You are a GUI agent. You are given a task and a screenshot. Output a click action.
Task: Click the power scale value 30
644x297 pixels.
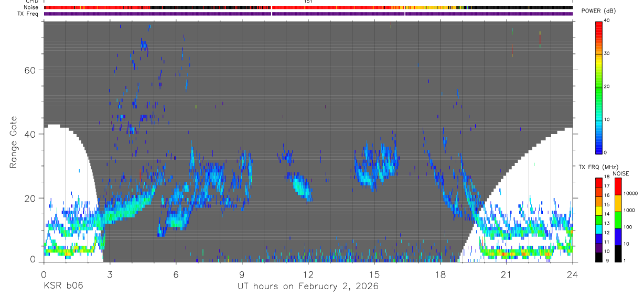pos(606,53)
